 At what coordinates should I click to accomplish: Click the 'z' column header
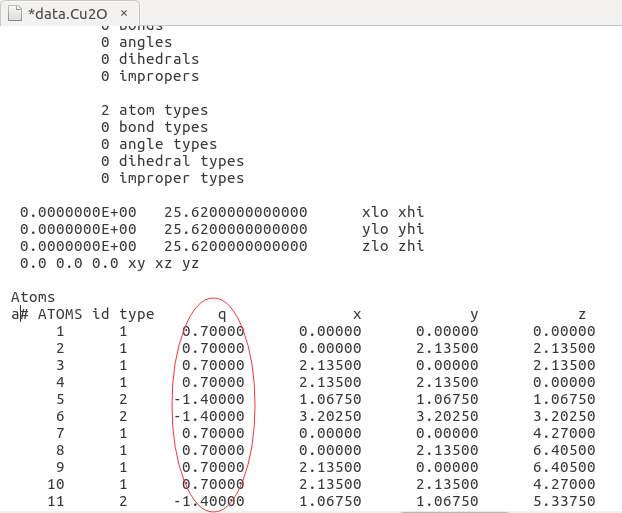pyautogui.click(x=582, y=315)
